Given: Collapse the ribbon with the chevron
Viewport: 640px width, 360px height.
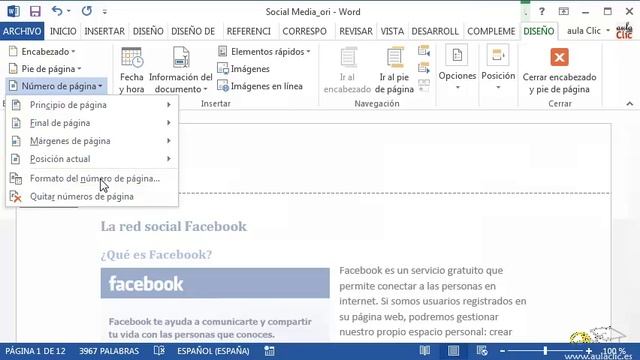Looking at the screenshot, I should pos(630,104).
